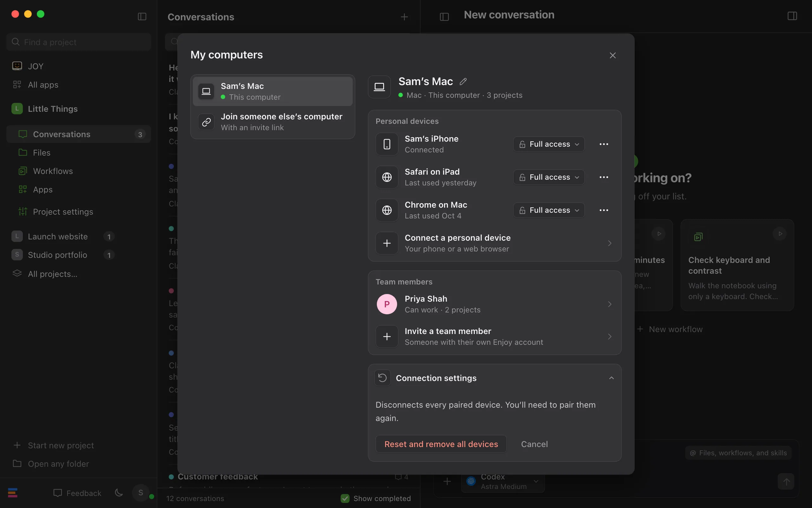The width and height of the screenshot is (812, 508).
Task: Open more options for Sam's iPhone
Action: [x=604, y=144]
